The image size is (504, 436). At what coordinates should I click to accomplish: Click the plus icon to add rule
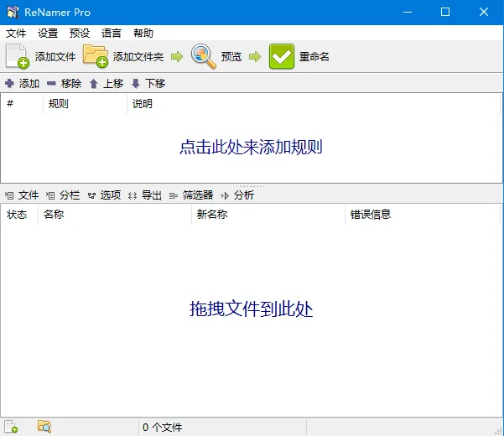point(9,84)
